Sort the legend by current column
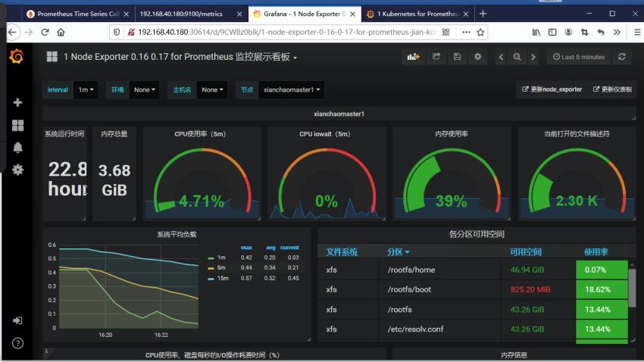 tap(289, 248)
